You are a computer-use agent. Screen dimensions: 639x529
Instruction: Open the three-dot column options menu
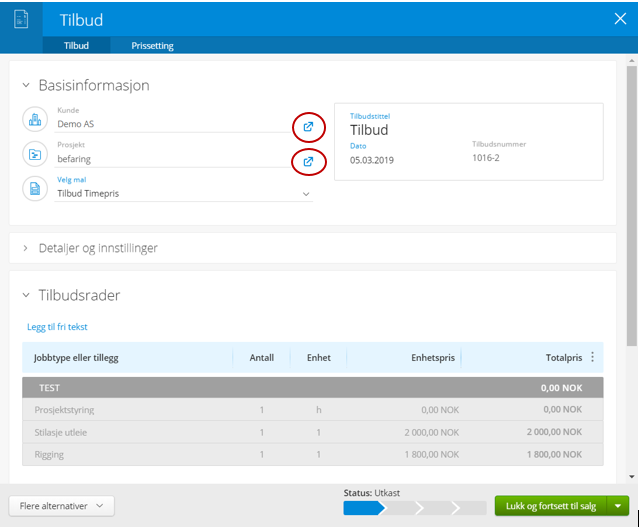click(x=592, y=357)
